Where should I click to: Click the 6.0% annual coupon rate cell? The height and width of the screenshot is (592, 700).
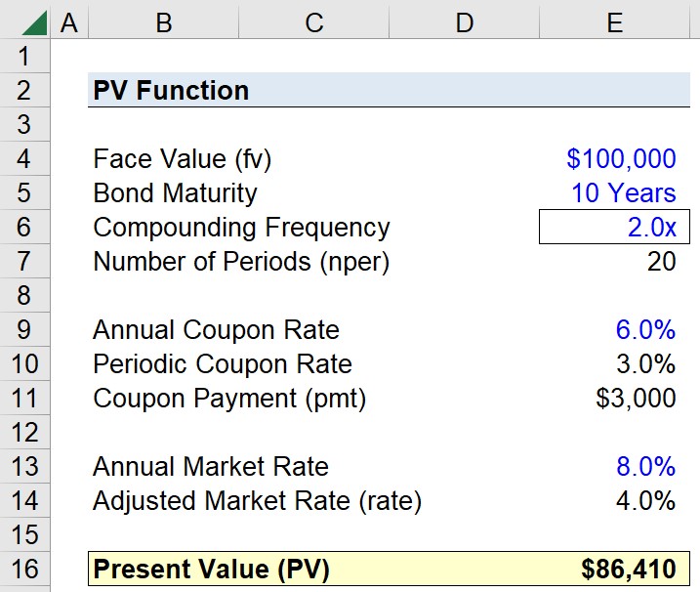tap(615, 330)
